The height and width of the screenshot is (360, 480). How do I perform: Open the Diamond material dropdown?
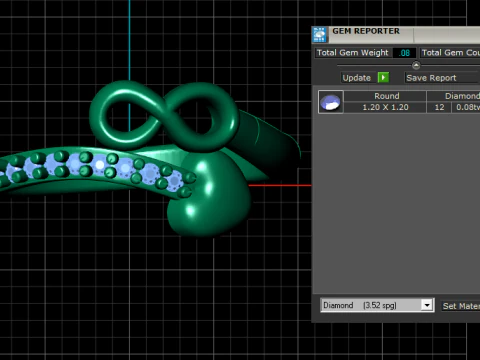(427, 305)
